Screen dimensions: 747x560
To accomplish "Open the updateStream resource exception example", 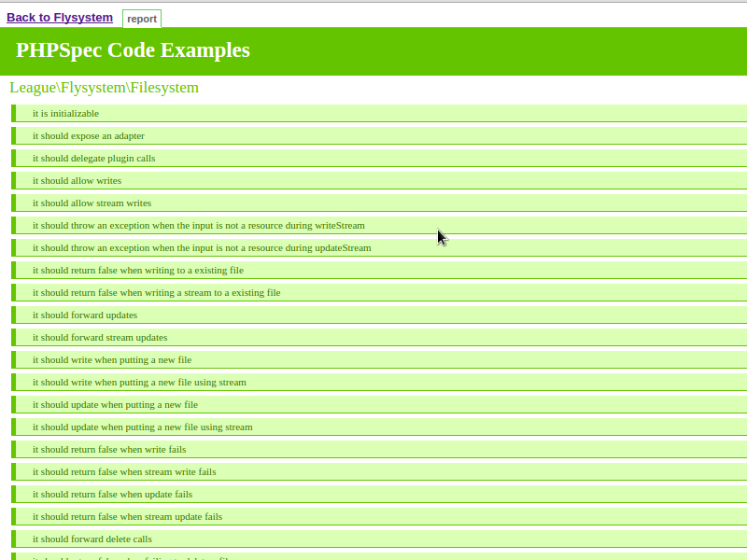I will coord(379,247).
